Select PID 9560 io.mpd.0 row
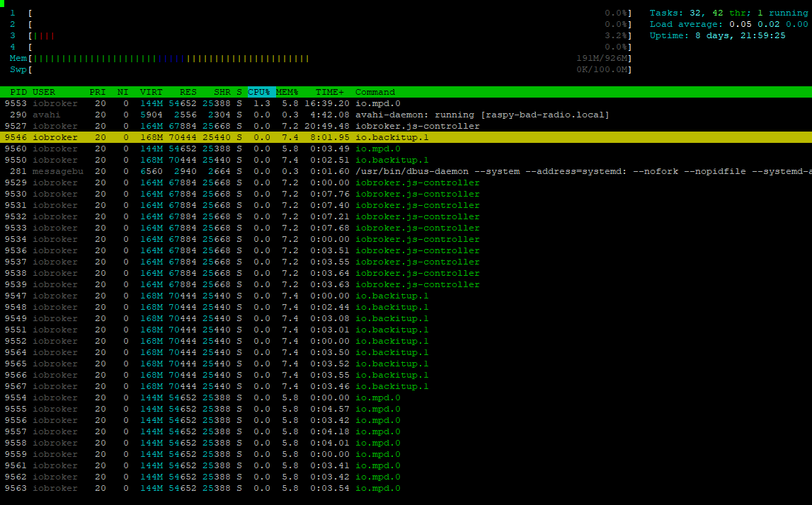Viewport: 812px width, 505px height. click(x=406, y=149)
